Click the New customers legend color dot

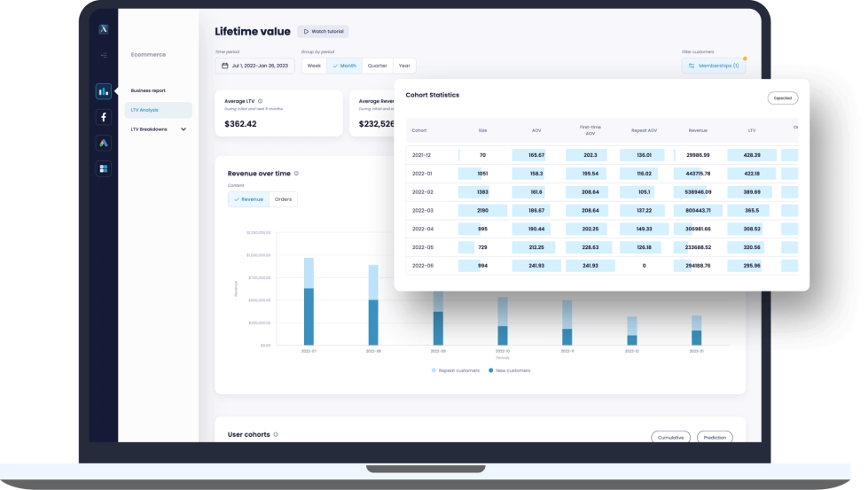491,370
